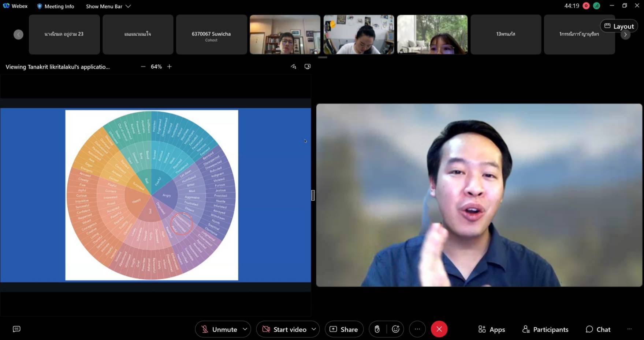Zoom in shared content with plus
This screenshot has width=644, height=340.
[170, 67]
